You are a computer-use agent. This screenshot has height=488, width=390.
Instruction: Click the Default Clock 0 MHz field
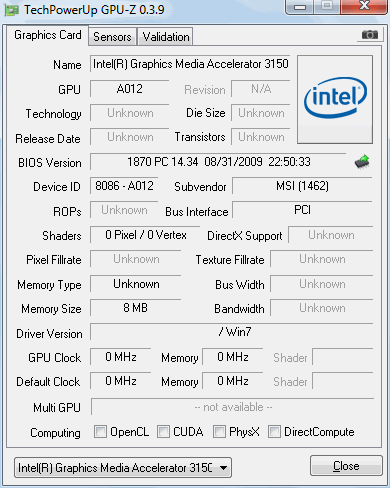[121, 381]
